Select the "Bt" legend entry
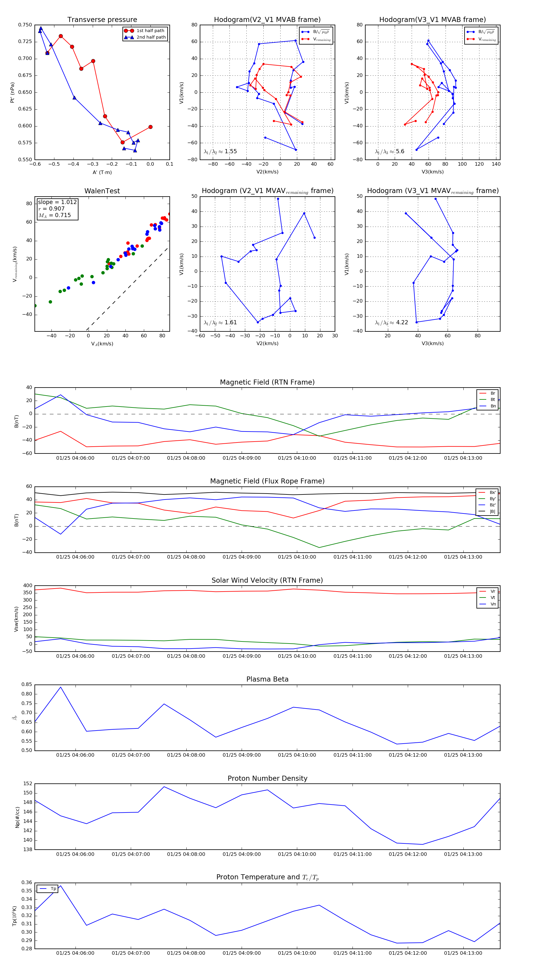Viewport: 535px width, 980px height. point(487,399)
